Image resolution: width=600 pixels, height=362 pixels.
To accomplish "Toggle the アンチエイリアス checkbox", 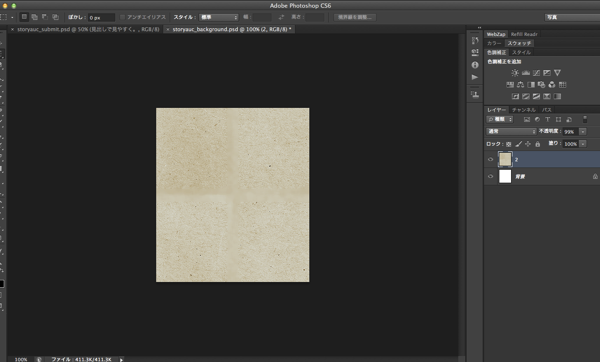I will coord(122,17).
